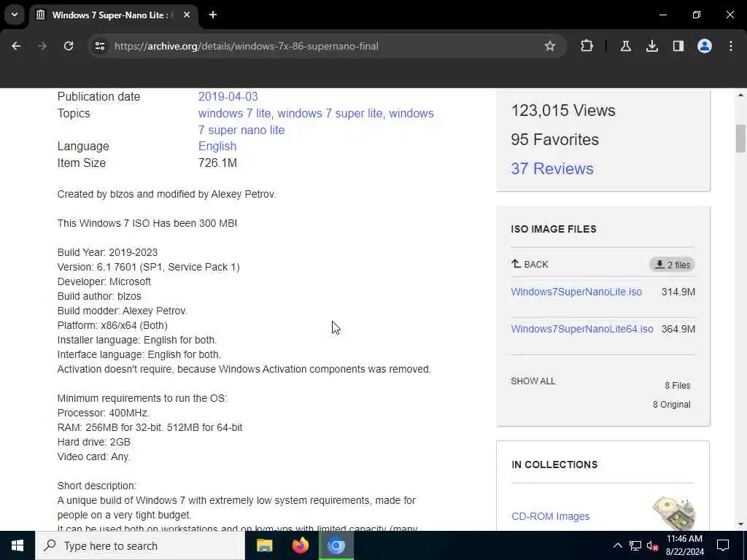This screenshot has height=560, width=747.
Task: Download Windows7SuperNanoLite64.iso
Action: (581, 329)
